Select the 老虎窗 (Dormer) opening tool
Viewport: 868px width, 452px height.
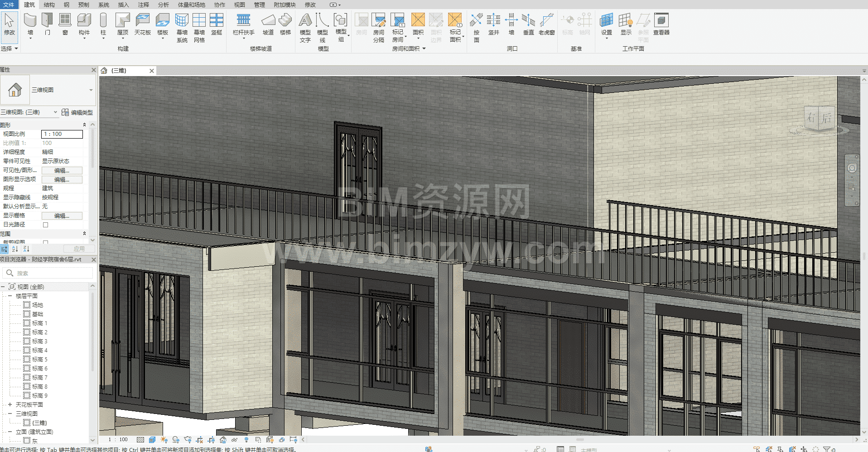point(547,25)
